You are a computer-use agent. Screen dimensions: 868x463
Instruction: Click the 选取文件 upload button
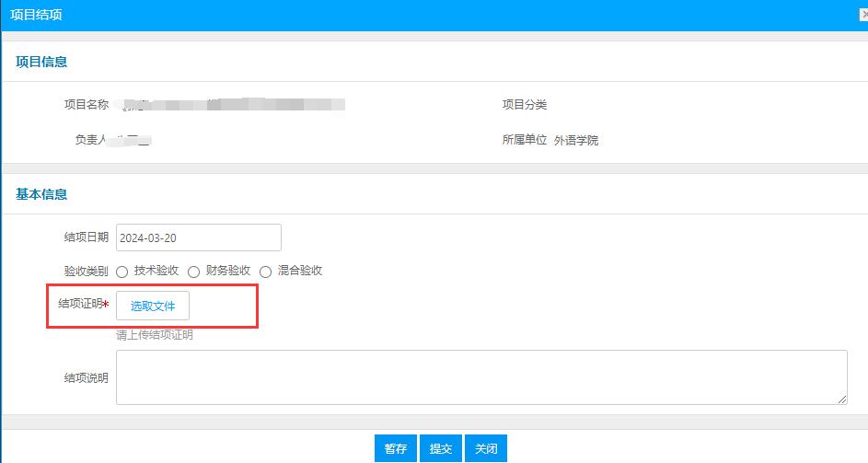[153, 307]
